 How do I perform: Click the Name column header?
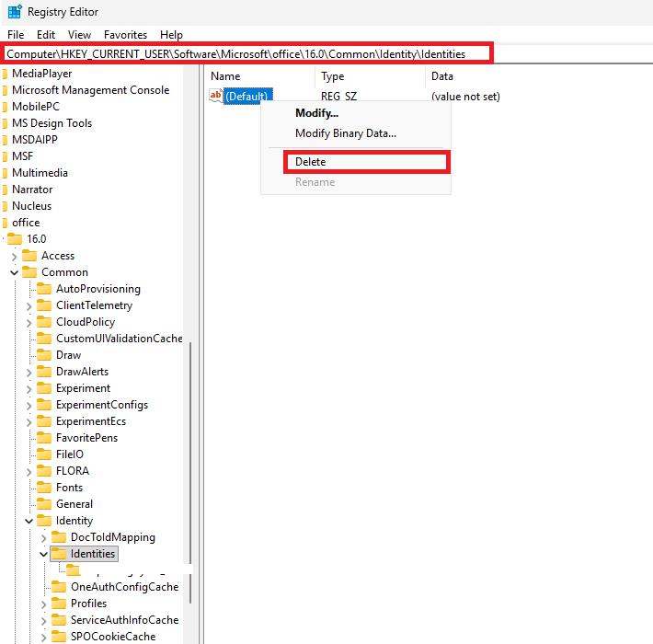pyautogui.click(x=225, y=76)
